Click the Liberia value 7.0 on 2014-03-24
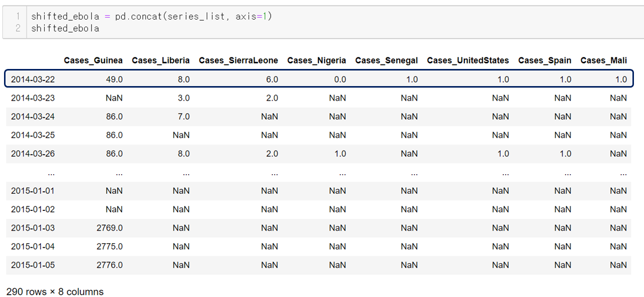 [184, 117]
